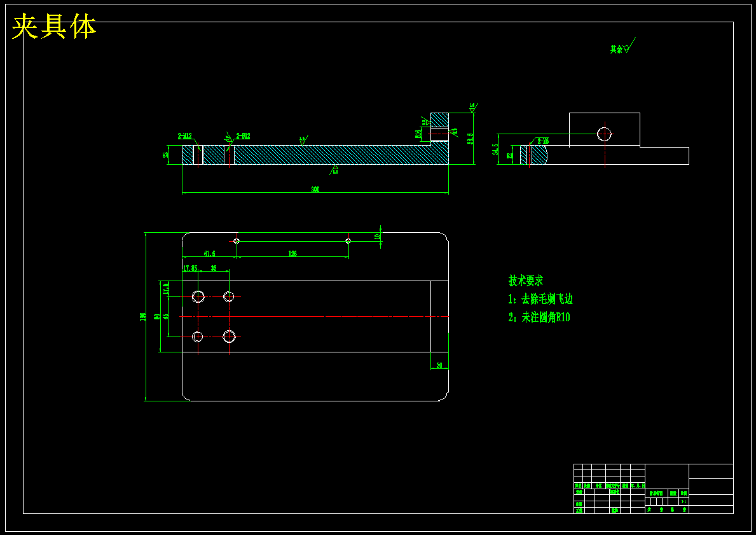Click the '技术要求' heading

pyautogui.click(x=526, y=281)
